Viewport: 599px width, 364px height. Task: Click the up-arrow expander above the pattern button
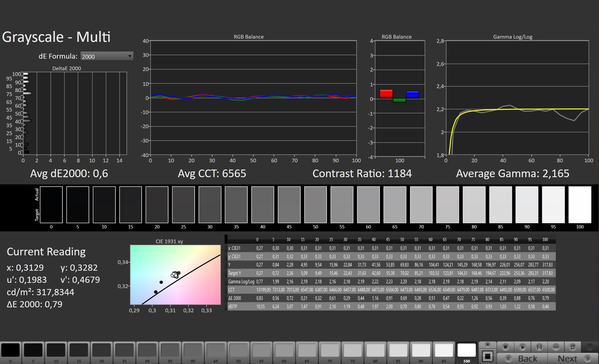click(487, 345)
